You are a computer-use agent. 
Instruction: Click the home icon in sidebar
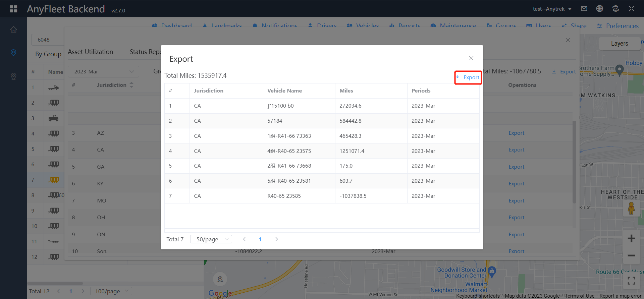[x=13, y=29]
